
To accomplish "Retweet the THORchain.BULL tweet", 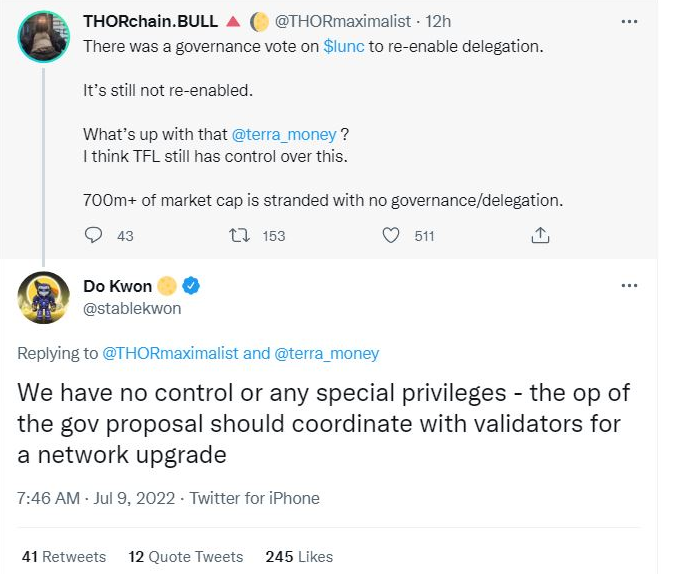I will point(240,235).
